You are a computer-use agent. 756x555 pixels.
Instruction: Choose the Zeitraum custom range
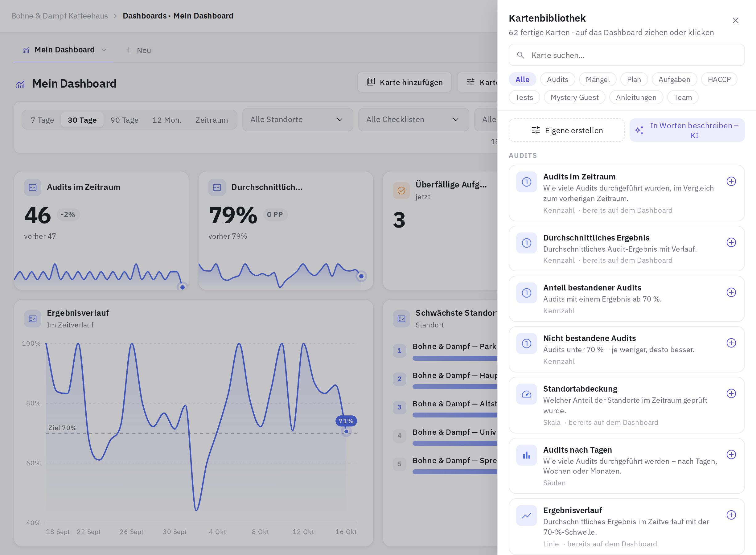(212, 120)
